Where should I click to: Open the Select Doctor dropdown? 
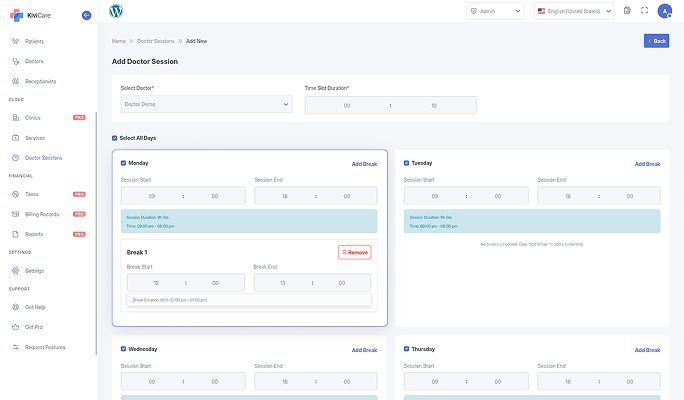[x=207, y=105]
